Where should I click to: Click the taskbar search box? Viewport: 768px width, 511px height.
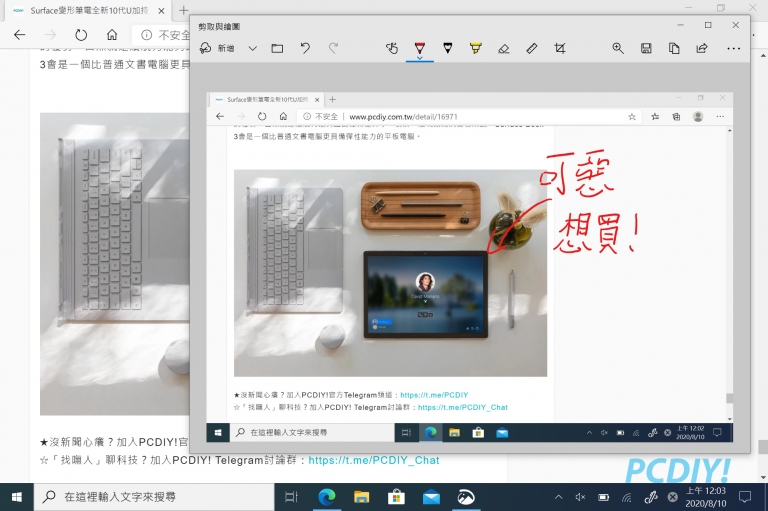(154, 497)
